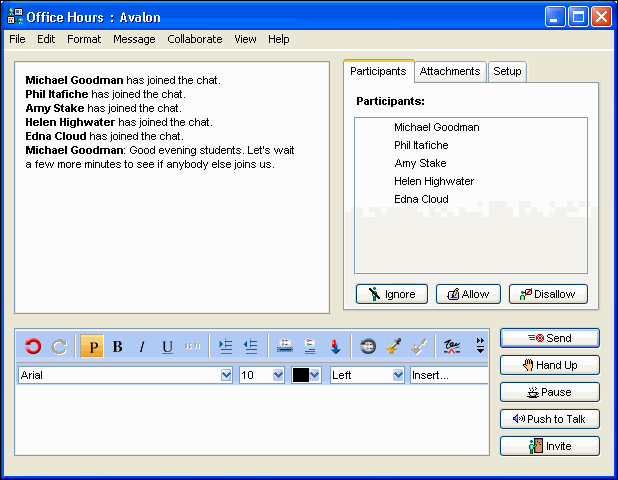Toggle italic text formatting
This screenshot has height=480, width=618.
[142, 347]
